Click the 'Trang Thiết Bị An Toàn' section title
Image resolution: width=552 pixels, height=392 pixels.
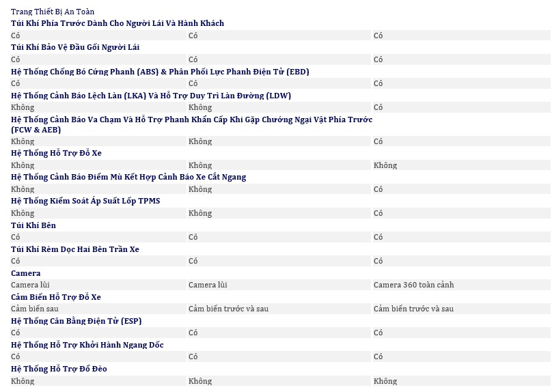(x=53, y=12)
